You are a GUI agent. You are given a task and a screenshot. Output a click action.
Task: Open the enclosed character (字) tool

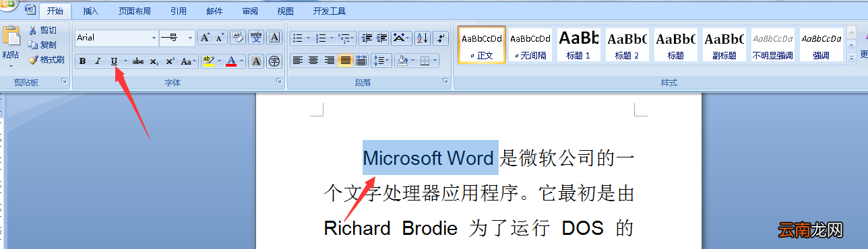[274, 61]
